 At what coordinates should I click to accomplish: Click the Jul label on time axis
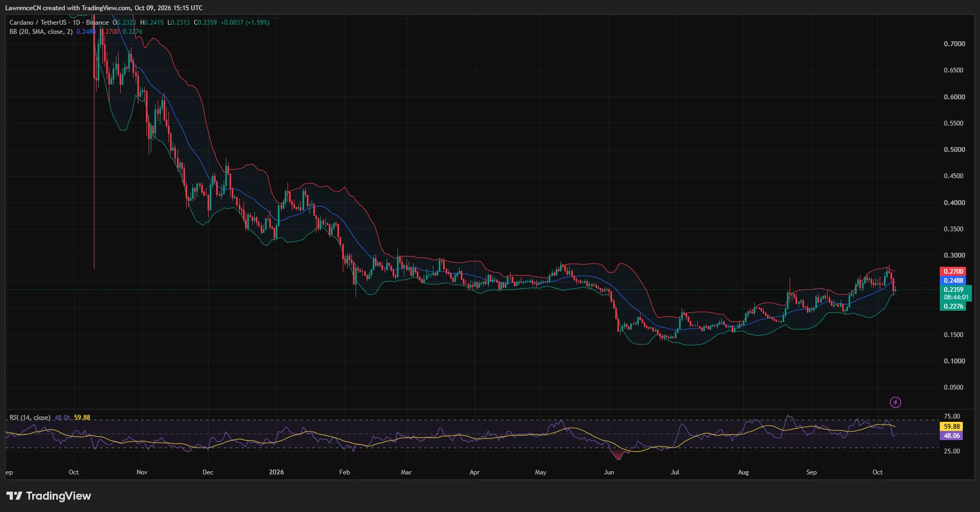[x=675, y=472]
